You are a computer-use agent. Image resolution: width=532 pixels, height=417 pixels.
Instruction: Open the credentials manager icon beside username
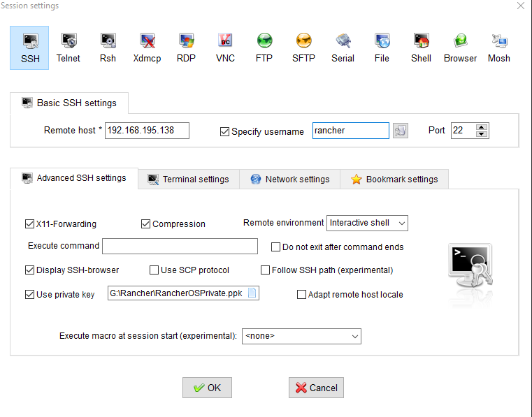click(x=401, y=131)
